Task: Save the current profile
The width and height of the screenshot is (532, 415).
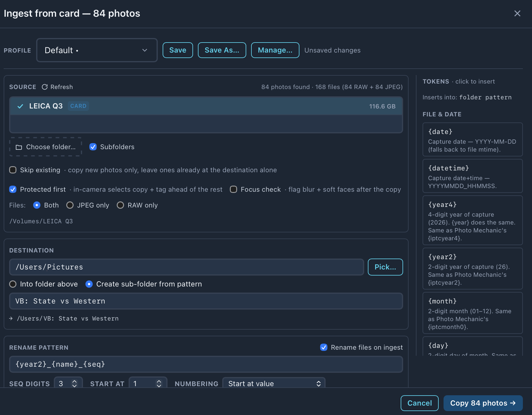Action: [x=178, y=50]
